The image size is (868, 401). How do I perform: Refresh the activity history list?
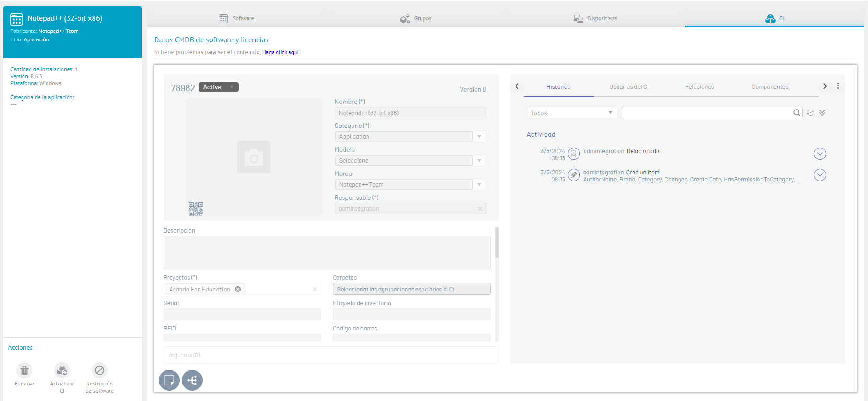coord(810,113)
